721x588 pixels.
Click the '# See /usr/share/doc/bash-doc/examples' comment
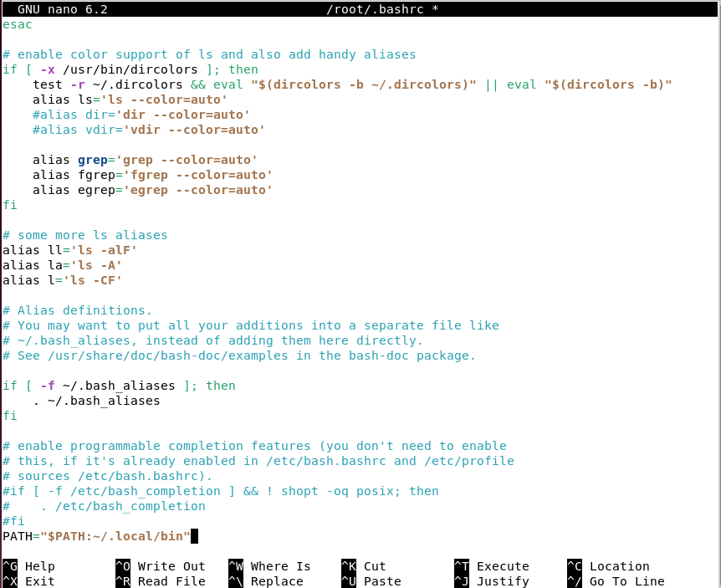tap(239, 355)
